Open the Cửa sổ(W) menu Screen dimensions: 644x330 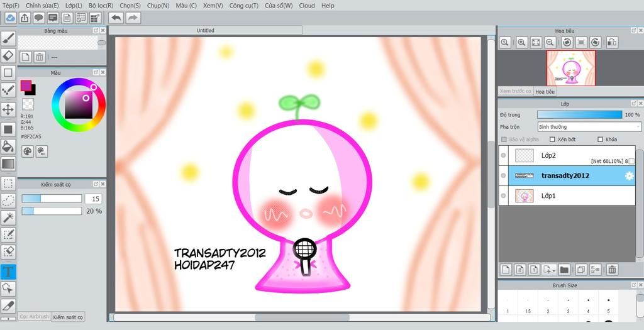coord(279,5)
